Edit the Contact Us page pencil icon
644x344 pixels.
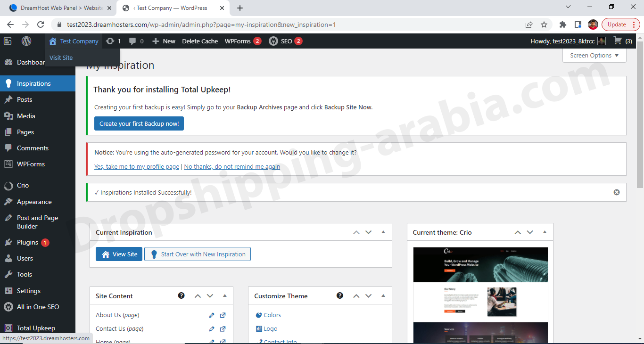click(x=212, y=329)
